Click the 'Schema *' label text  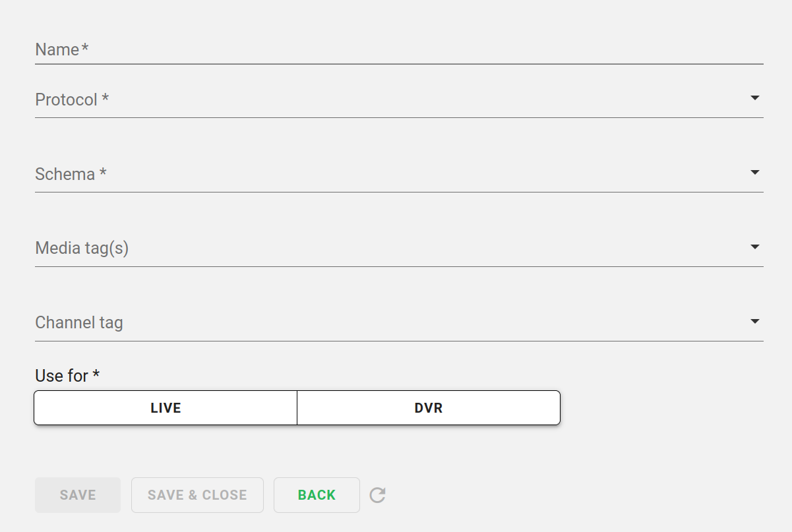click(x=71, y=175)
